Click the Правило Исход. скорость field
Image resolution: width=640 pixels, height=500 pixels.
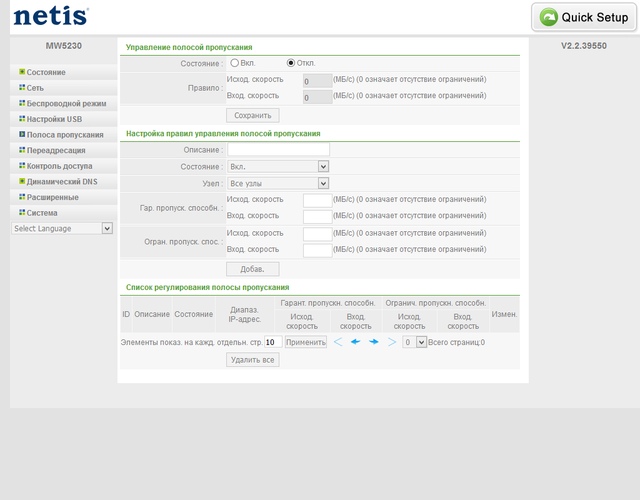pyautogui.click(x=318, y=81)
